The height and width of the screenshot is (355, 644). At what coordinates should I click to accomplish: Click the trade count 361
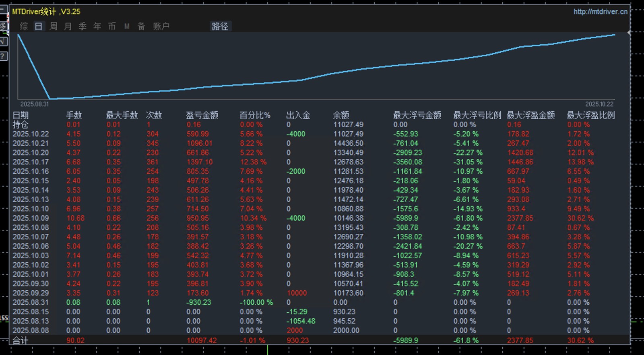tap(153, 162)
